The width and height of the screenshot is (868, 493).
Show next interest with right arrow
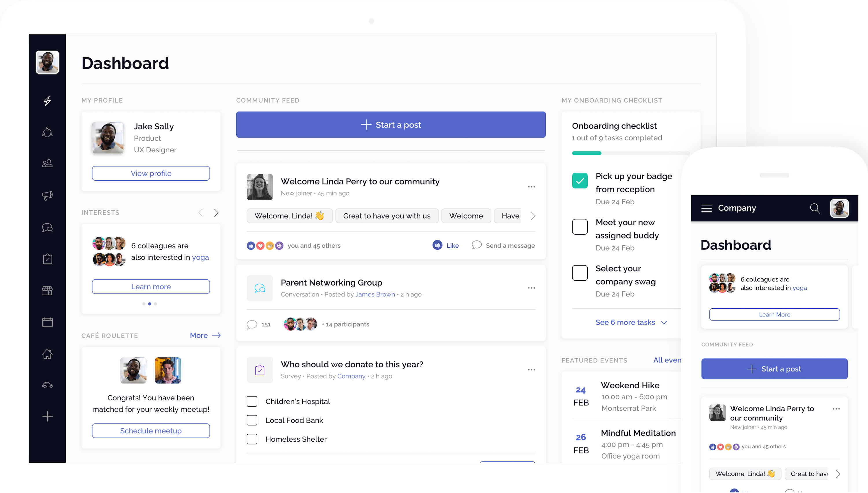(216, 213)
